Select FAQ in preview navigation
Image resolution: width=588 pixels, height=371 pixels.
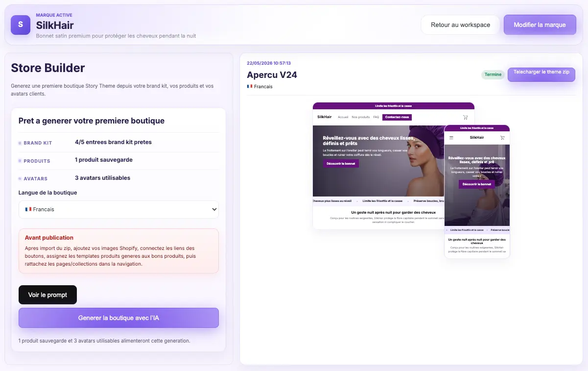[x=376, y=117]
